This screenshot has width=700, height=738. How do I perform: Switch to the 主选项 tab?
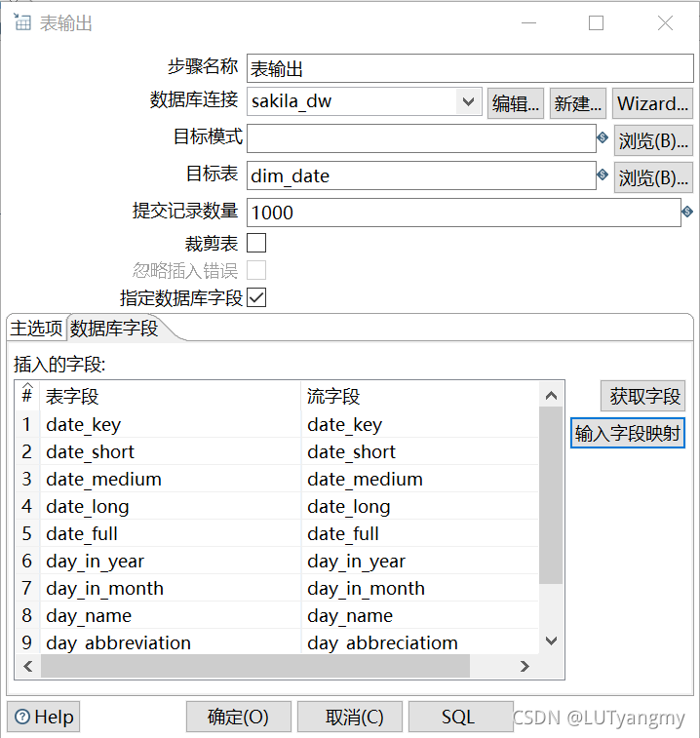37,328
